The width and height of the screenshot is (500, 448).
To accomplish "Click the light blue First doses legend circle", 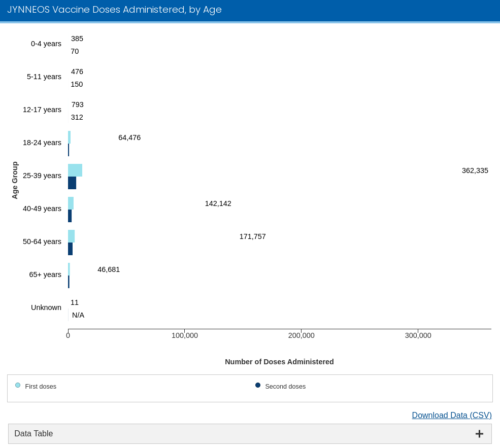I will (x=18, y=386).
